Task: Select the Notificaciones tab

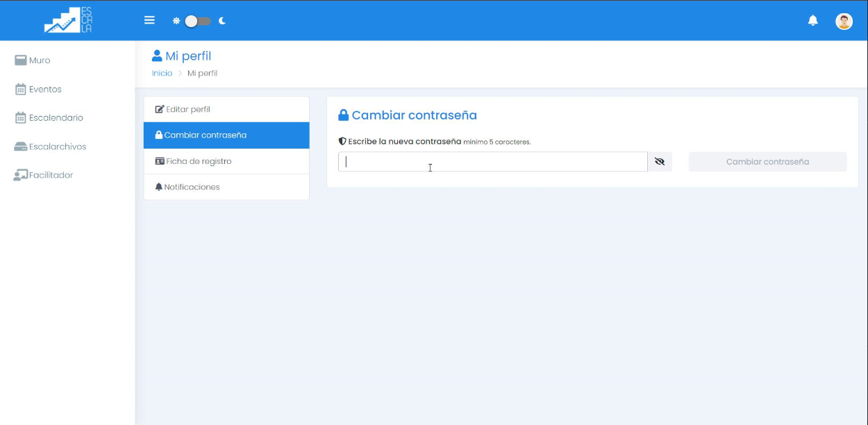Action: pyautogui.click(x=192, y=187)
